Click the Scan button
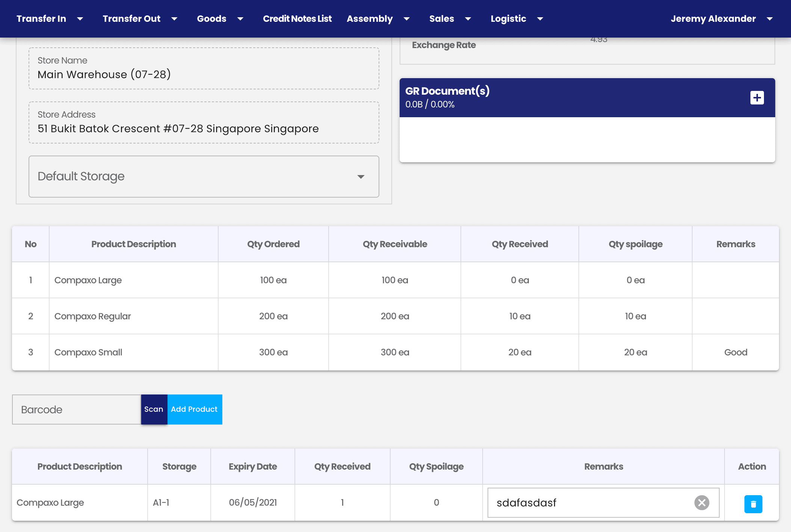This screenshot has height=532, width=791. coord(154,410)
